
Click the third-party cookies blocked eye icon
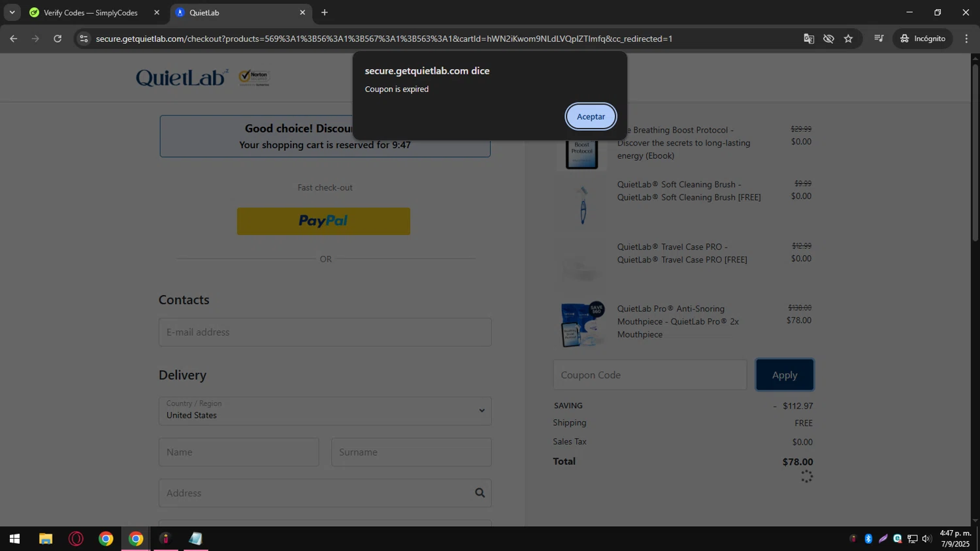click(x=828, y=39)
